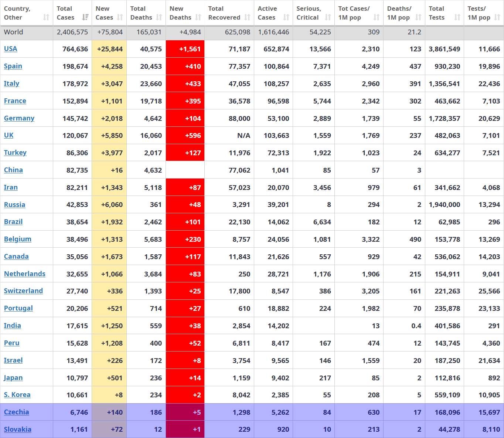
Task: Open the Netherlands country link
Action: (25, 274)
